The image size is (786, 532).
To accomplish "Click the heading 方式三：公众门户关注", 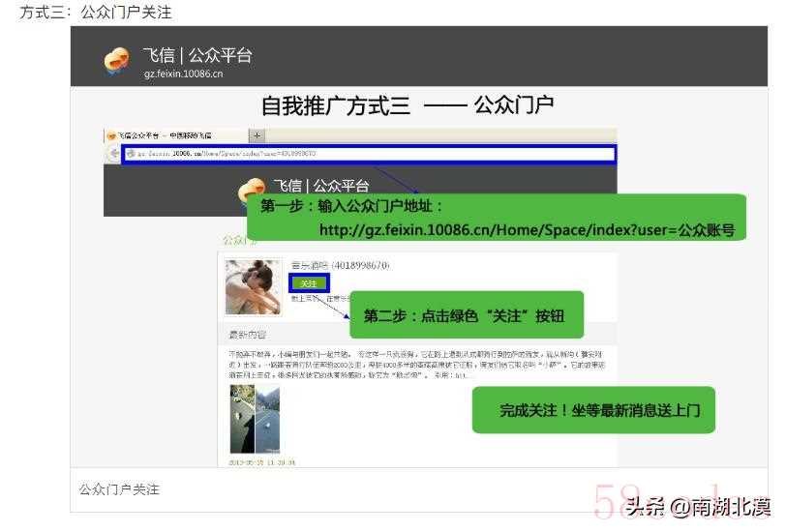I will coord(96,12).
